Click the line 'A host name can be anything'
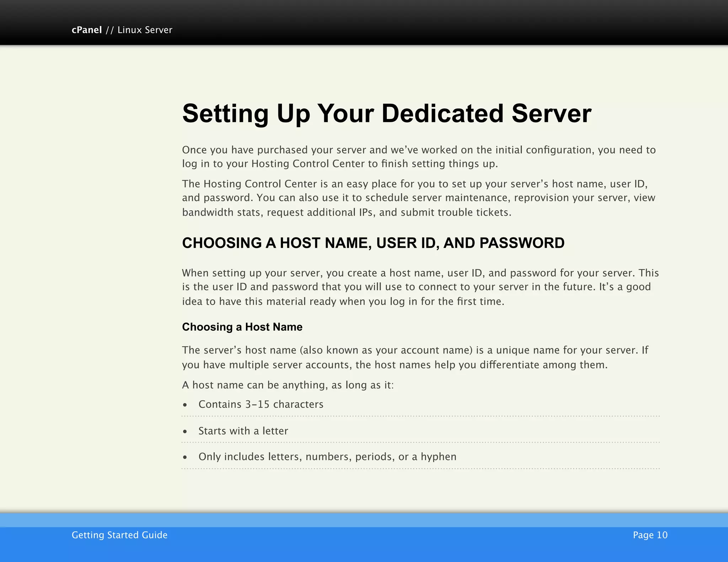Viewport: 728px width, 562px height. [x=288, y=385]
